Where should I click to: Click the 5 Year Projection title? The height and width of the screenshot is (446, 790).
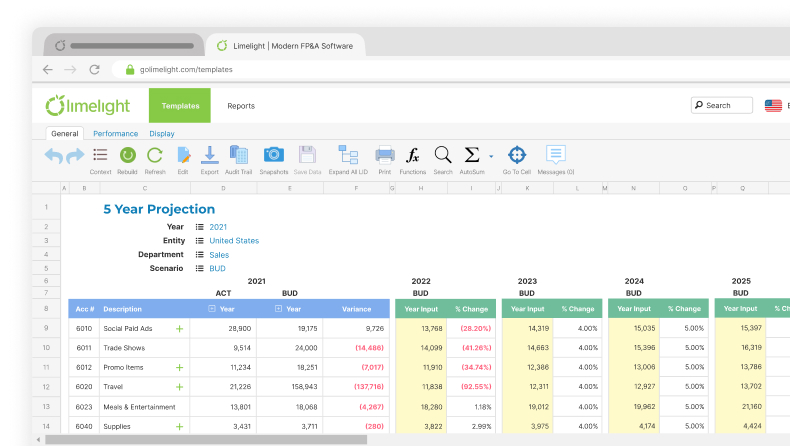tap(159, 209)
